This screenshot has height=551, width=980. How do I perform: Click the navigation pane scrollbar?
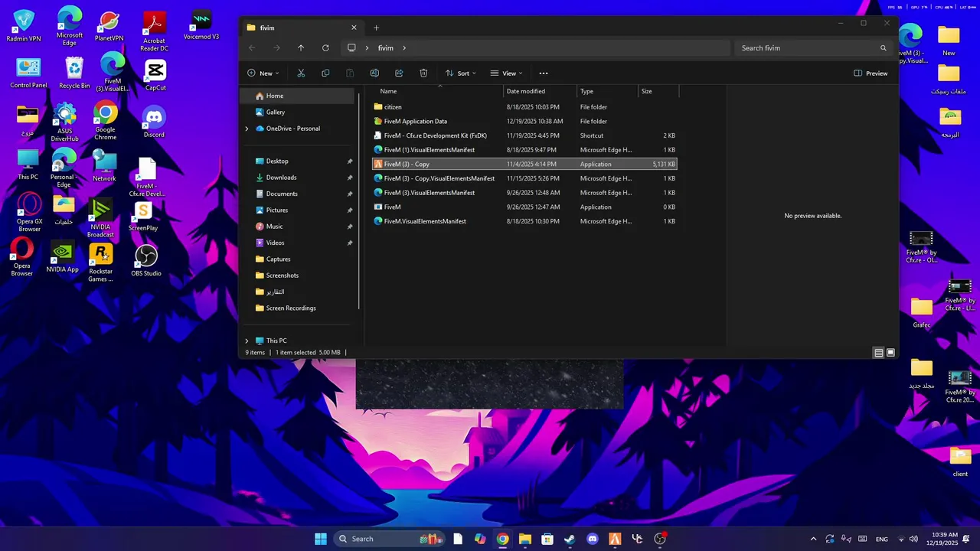359,201
